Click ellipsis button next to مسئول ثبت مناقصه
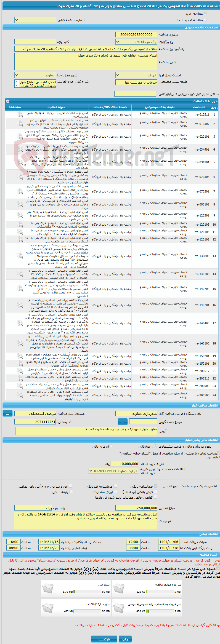This screenshot has width=220, height=644. pyautogui.click(x=7, y=413)
